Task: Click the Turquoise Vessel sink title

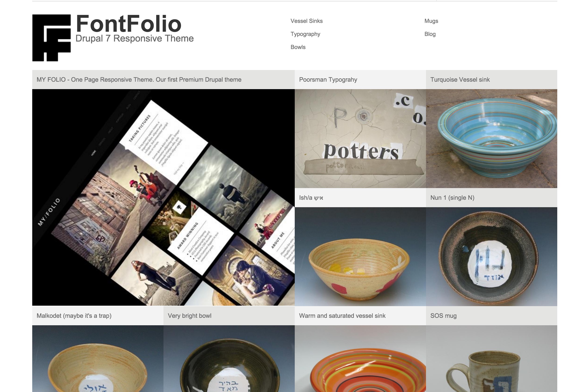Action: 460,80
